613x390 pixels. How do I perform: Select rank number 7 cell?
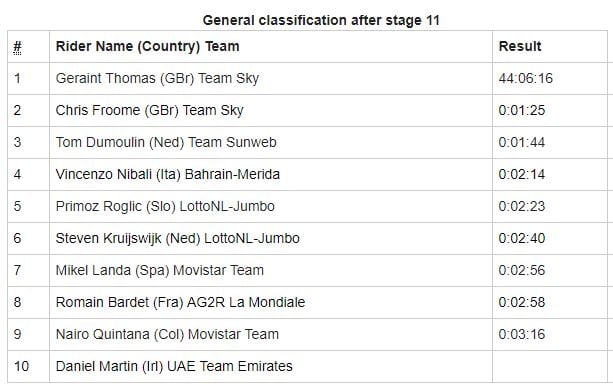(29, 270)
